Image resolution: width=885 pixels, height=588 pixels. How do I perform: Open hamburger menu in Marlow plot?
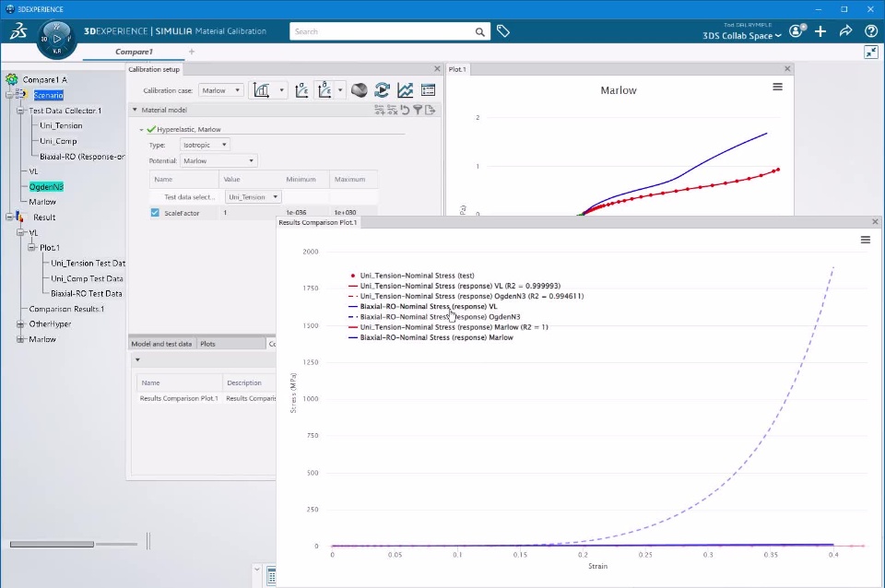pos(778,87)
